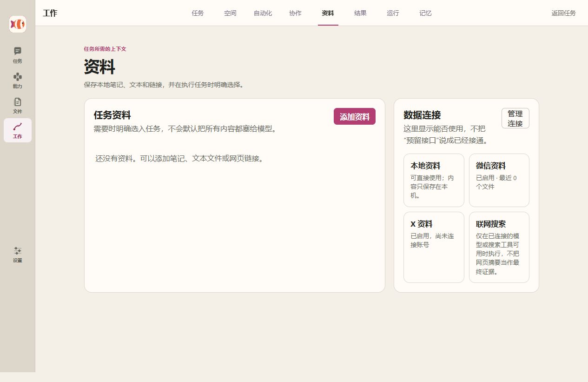Click the 管理连接 button
The height and width of the screenshot is (382, 588).
point(515,118)
